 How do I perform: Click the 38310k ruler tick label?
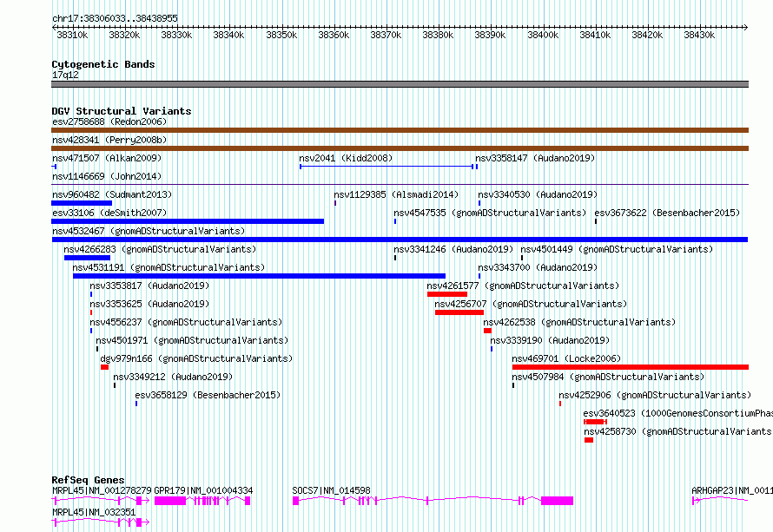[72, 35]
